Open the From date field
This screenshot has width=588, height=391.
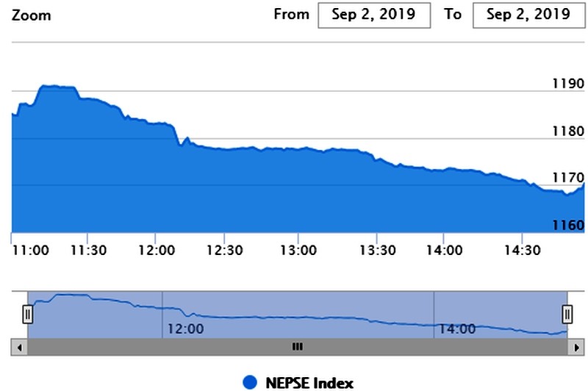pyautogui.click(x=374, y=15)
